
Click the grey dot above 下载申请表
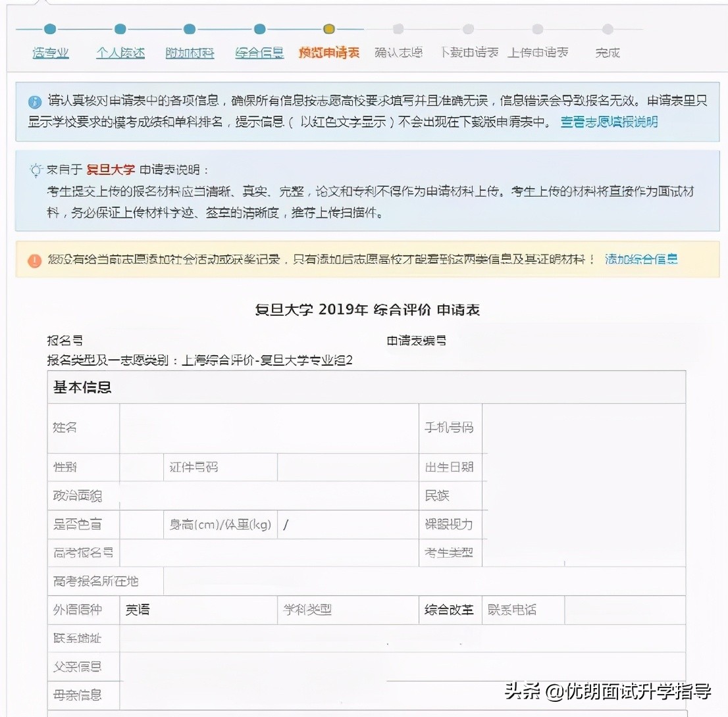(469, 29)
